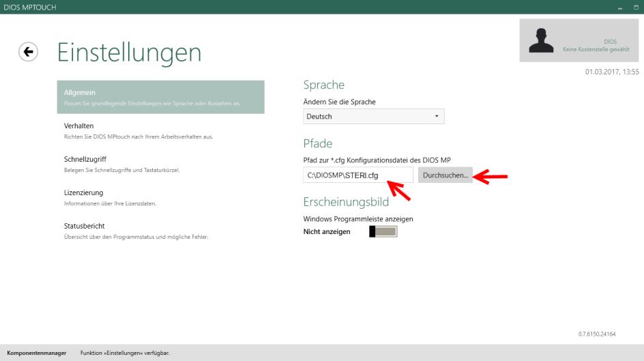
Task: Open Komponentenmanager in the status bar
Action: (36, 353)
